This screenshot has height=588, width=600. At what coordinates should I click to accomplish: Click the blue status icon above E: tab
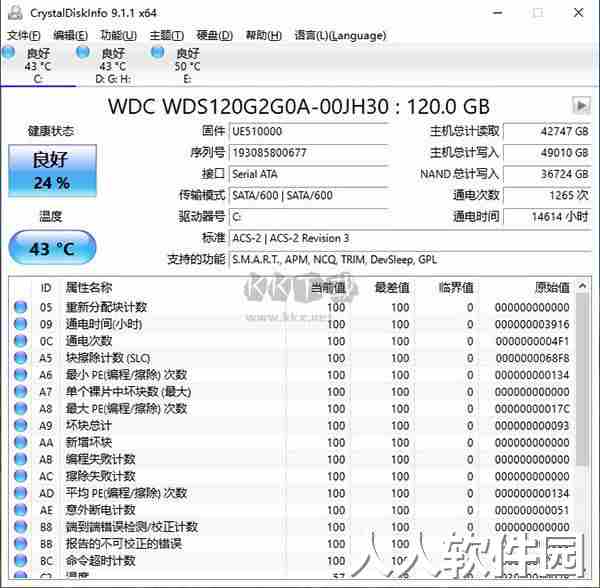(x=157, y=52)
